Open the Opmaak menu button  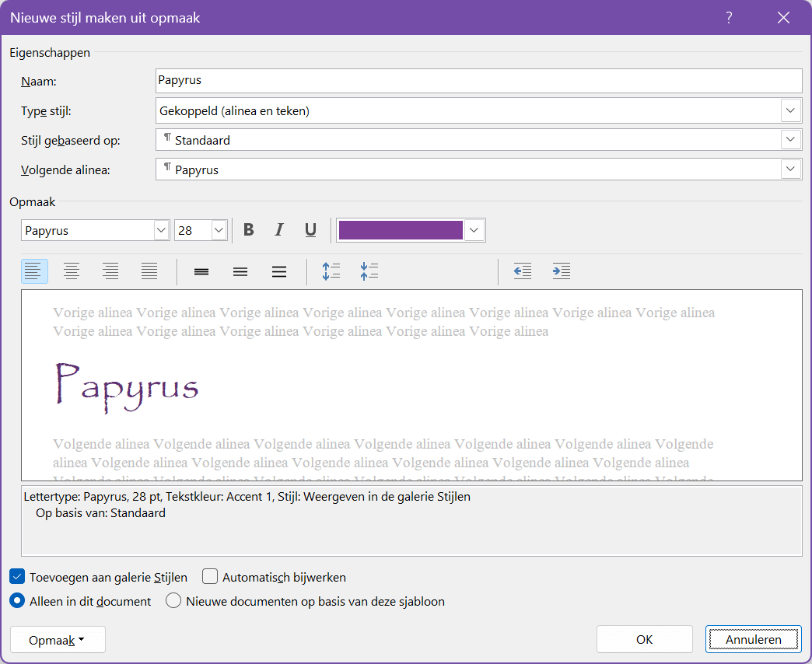(x=58, y=640)
